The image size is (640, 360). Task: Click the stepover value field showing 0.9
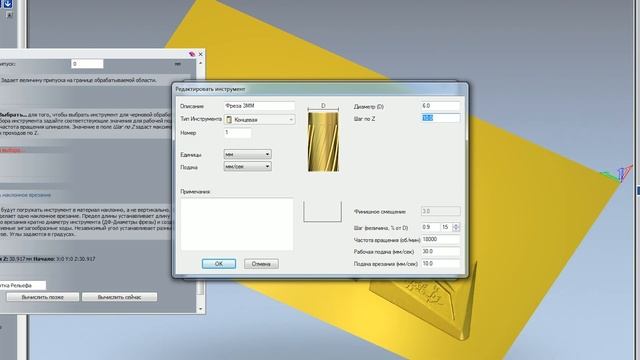(430, 227)
